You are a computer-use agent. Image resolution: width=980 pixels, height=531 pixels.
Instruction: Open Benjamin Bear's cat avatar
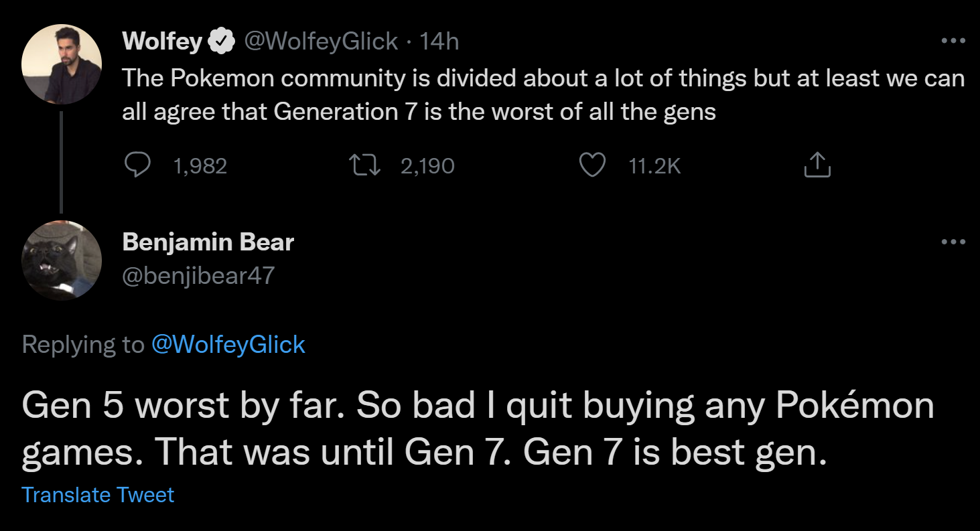click(x=62, y=260)
